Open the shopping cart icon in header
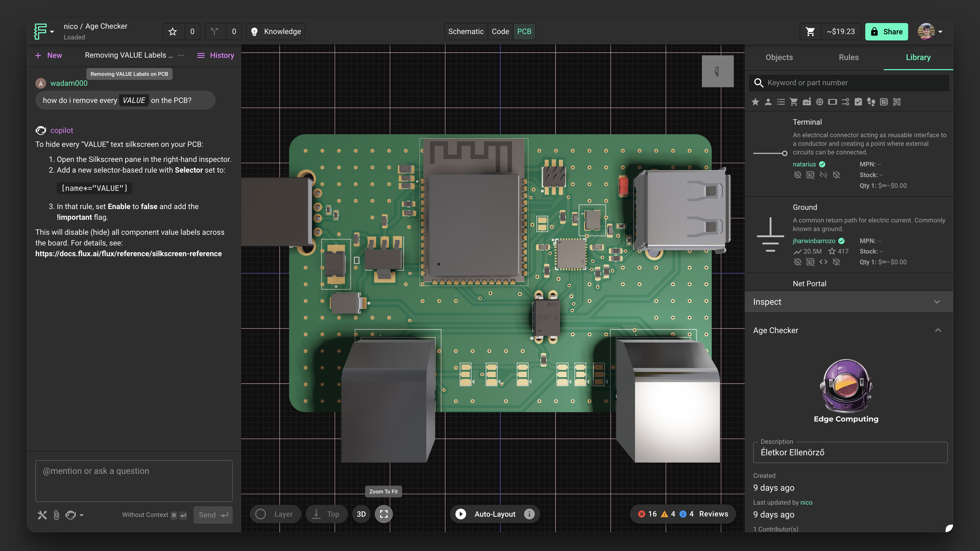 coord(810,32)
